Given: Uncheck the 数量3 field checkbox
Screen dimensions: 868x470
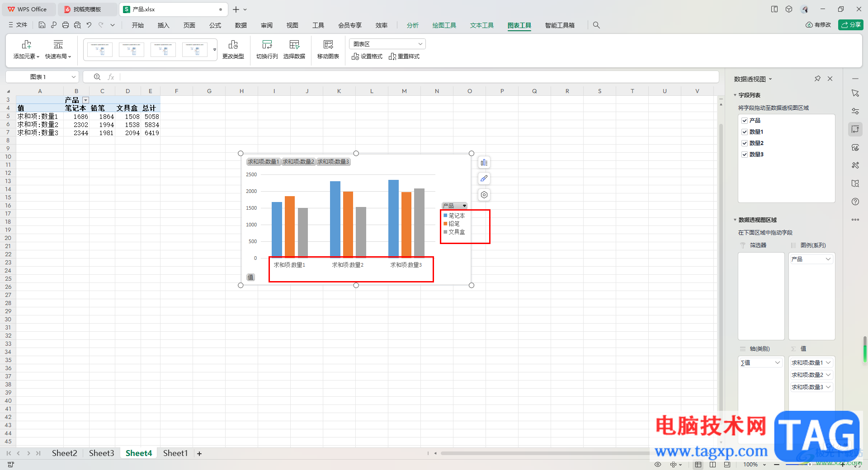Looking at the screenshot, I should coord(745,155).
